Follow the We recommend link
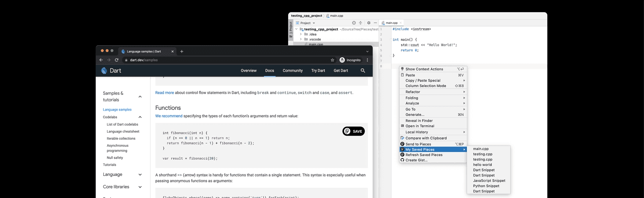This screenshot has height=198, width=644. coord(169,116)
